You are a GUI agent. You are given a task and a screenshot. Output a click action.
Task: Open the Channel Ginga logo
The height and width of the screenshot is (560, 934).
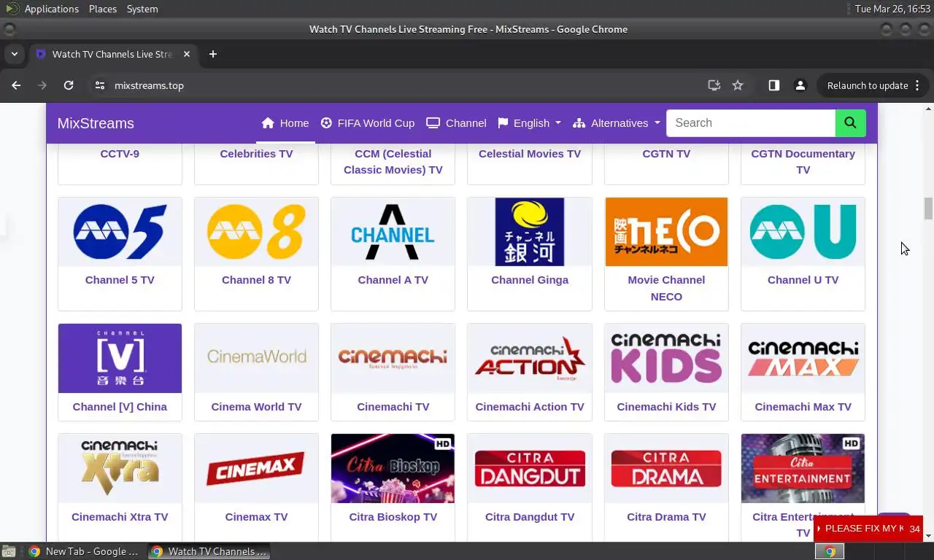(530, 232)
